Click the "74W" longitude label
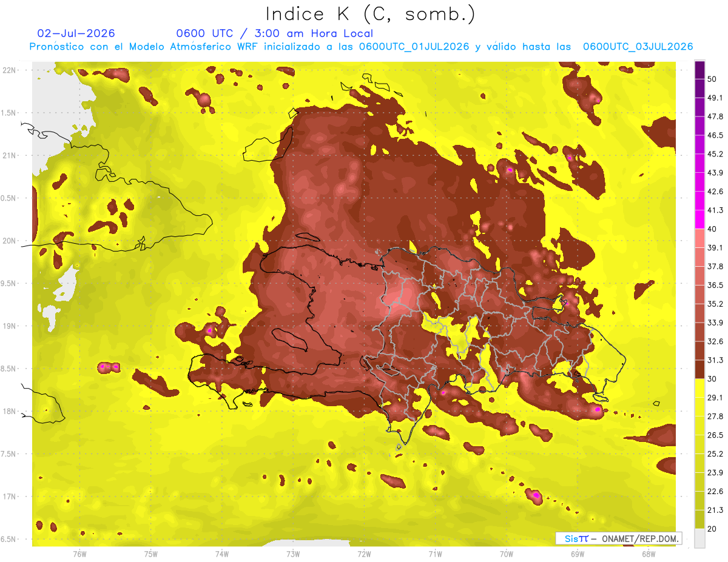728x562 pixels. 222,554
